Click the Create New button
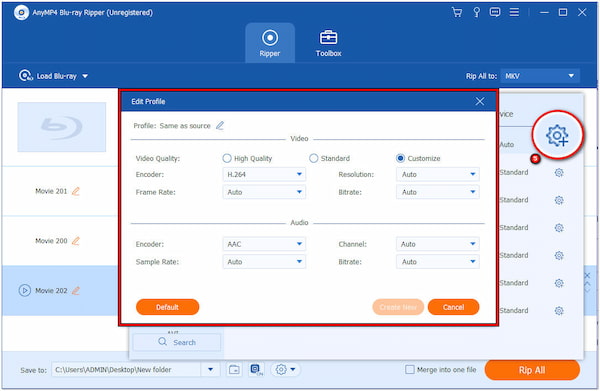600x391 pixels. pyautogui.click(x=398, y=307)
